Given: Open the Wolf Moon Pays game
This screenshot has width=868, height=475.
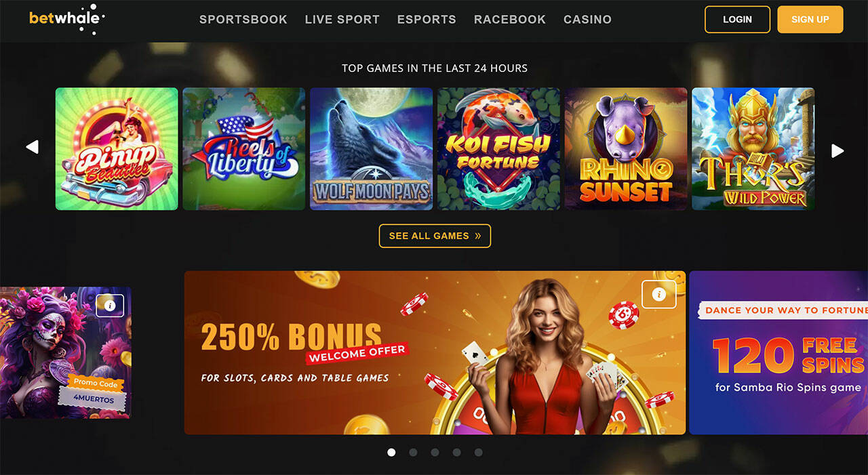Looking at the screenshot, I should (371, 148).
